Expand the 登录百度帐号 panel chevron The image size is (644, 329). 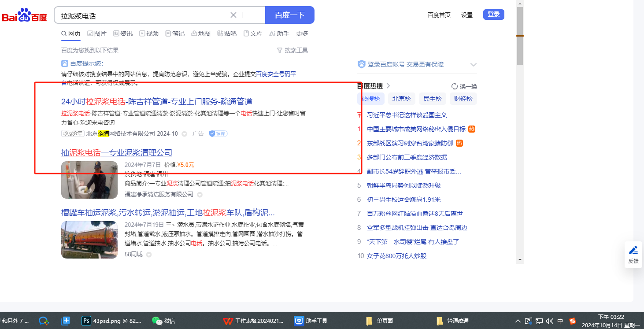[x=474, y=65]
